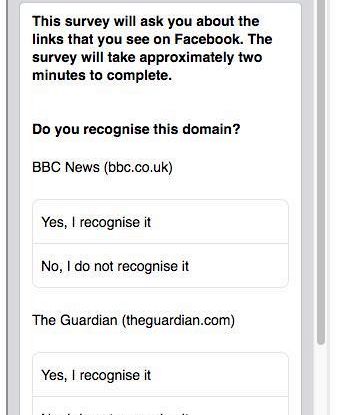Click the survey's vertical scrollbar thumb

(x=321, y=172)
